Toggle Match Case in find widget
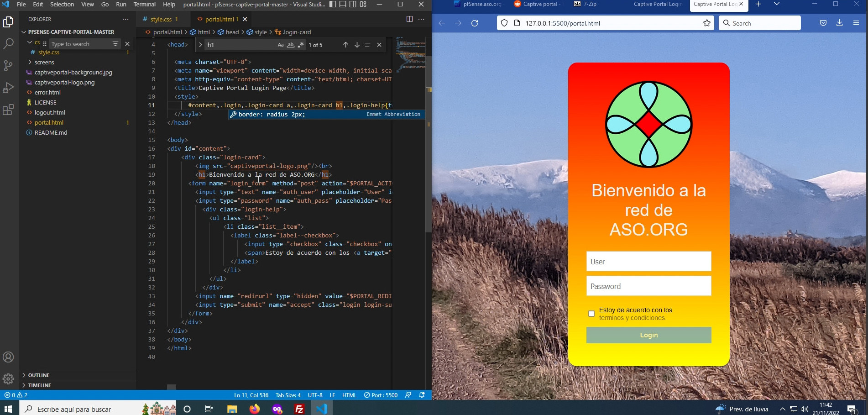Image resolution: width=868 pixels, height=415 pixels. [281, 45]
